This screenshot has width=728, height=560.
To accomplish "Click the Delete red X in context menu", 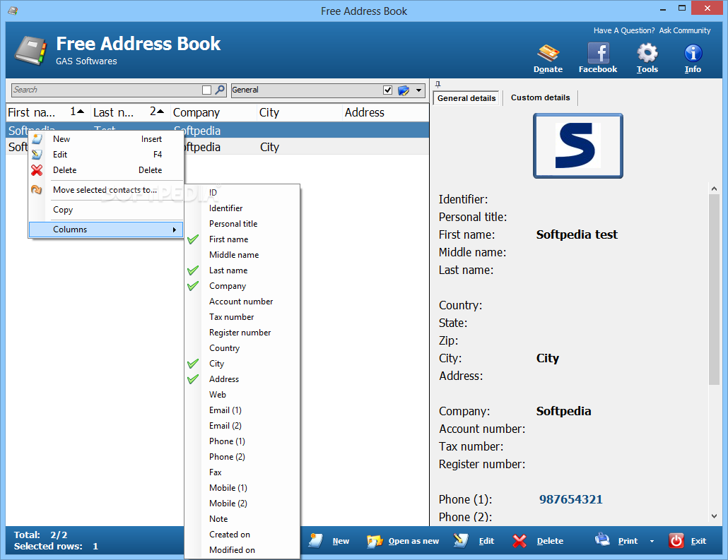I will 37,170.
